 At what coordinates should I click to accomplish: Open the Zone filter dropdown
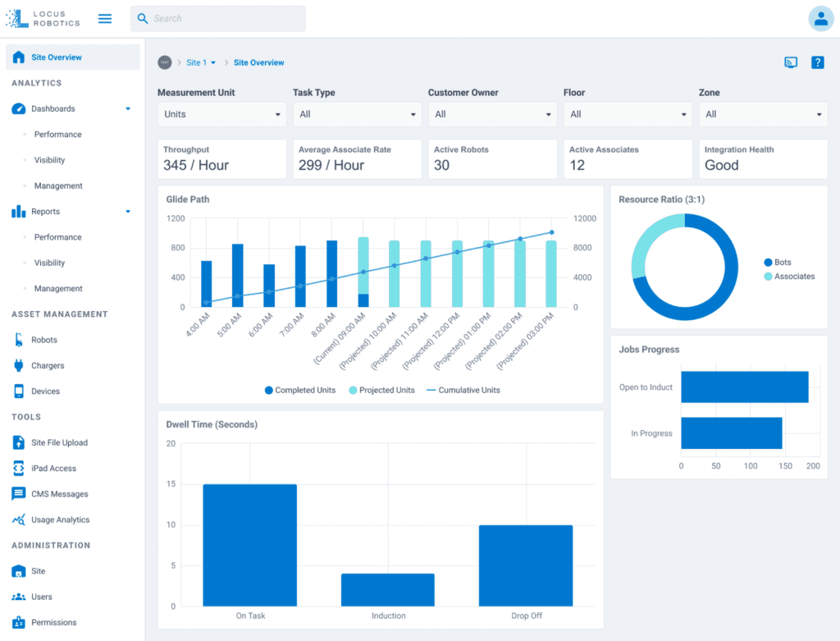coord(762,114)
